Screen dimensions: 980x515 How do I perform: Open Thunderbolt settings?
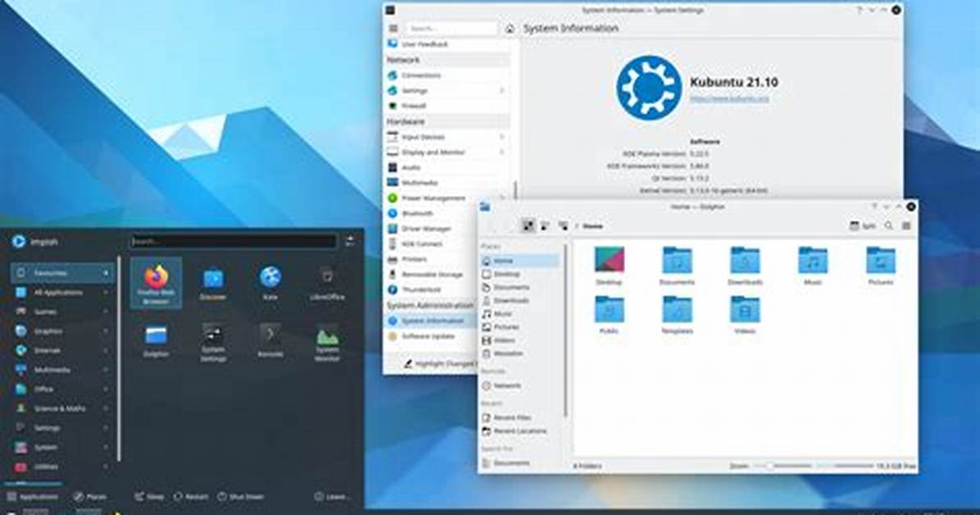pos(431,289)
